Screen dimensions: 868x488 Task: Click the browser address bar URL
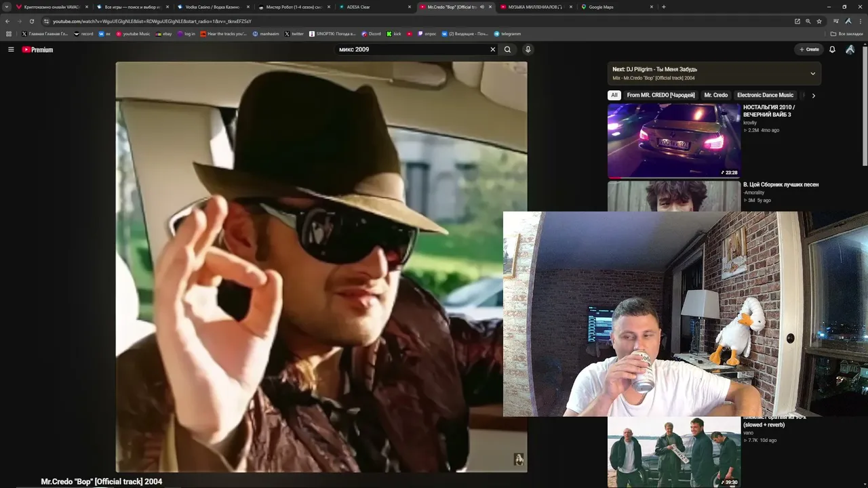[152, 21]
